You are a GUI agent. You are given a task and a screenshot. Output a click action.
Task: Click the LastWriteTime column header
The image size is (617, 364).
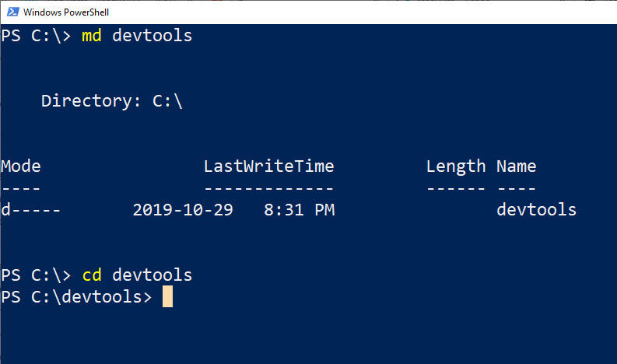point(268,166)
